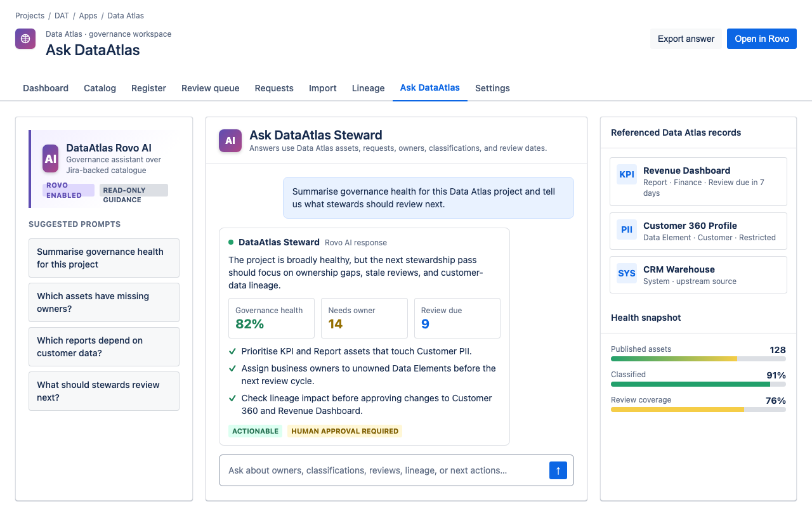Click the governance workspace subtitle text
Viewport: 812px width, 516px height.
click(108, 34)
